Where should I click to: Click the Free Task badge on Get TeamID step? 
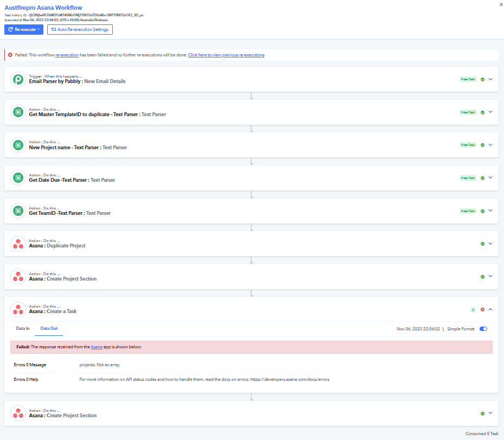468,211
